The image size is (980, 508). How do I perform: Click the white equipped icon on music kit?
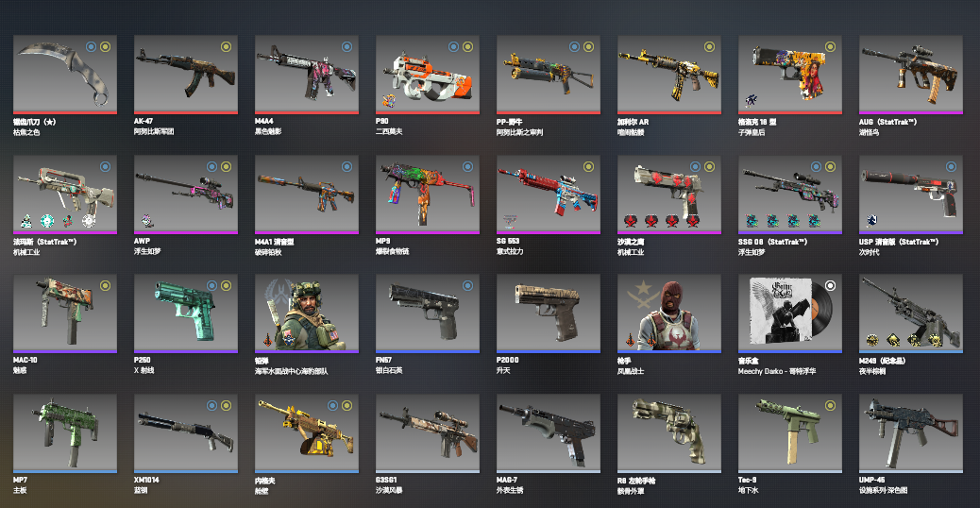coord(830,285)
